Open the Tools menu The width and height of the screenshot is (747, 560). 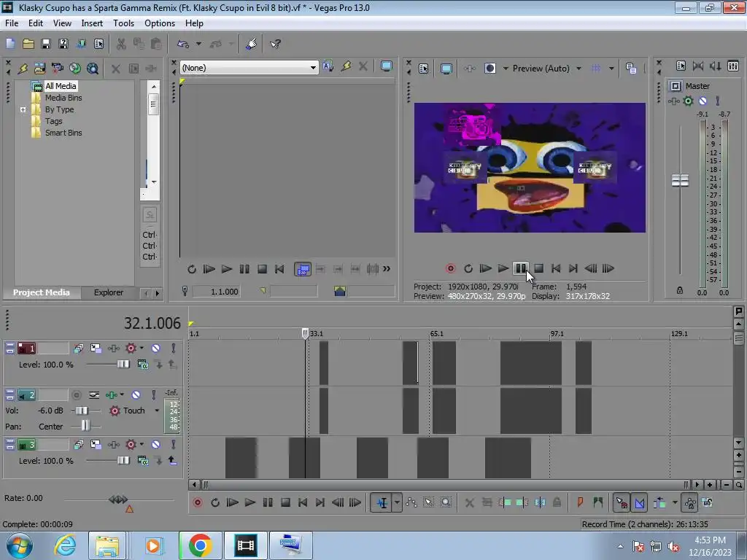[123, 23]
